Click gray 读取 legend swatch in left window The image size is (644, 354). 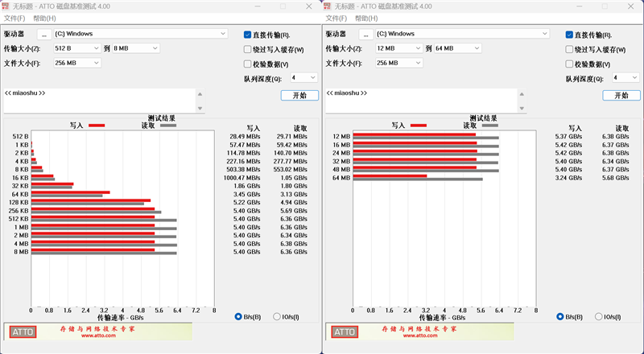(168, 126)
